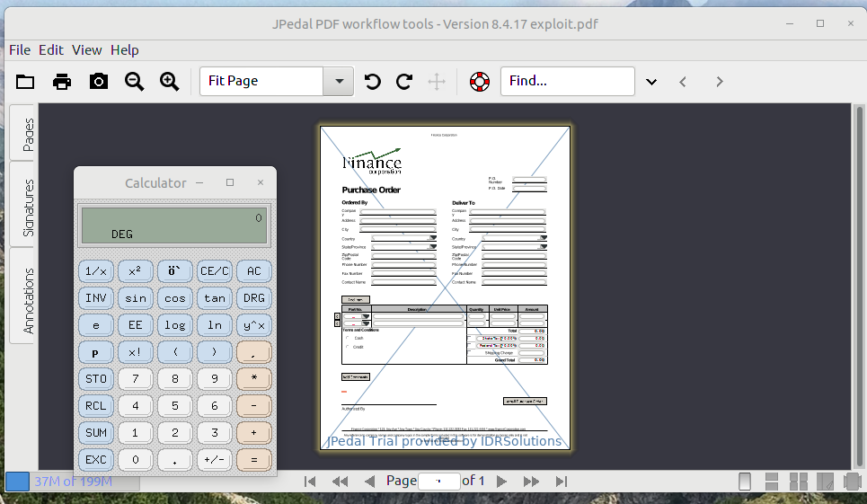Click calculator AC button
Viewport: 867px width, 504px height.
253,270
